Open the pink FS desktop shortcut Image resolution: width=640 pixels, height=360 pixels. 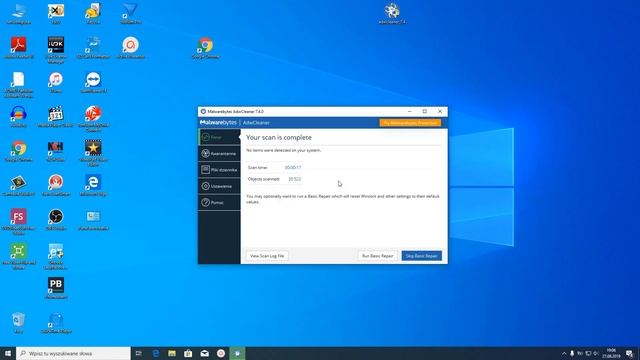tap(18, 221)
